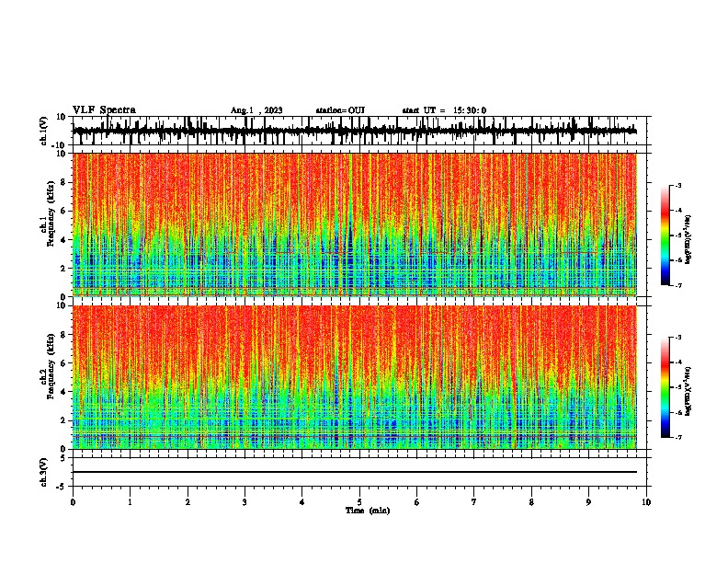728x563 pixels.
Task: Click time axis tick label "1"
Action: 130,502
